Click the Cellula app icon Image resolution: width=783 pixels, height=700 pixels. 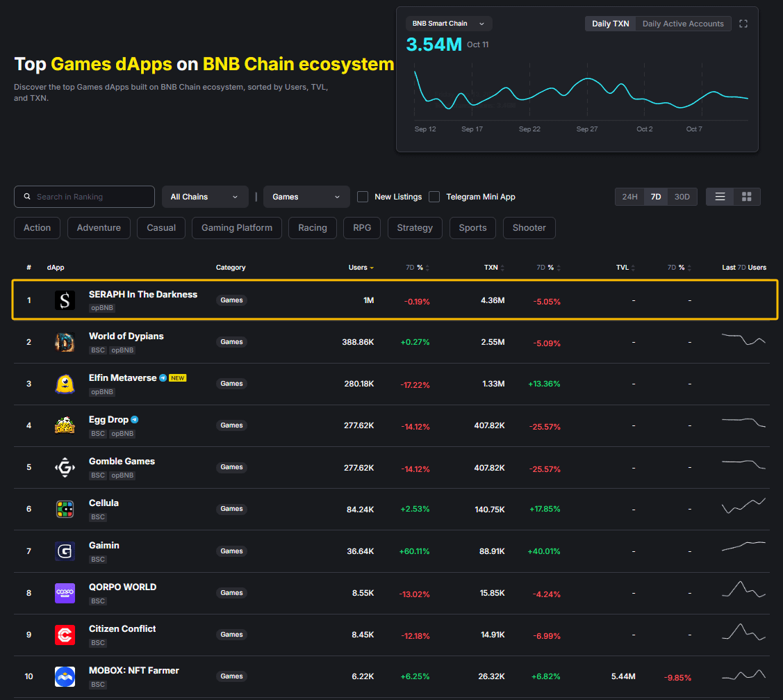click(65, 509)
